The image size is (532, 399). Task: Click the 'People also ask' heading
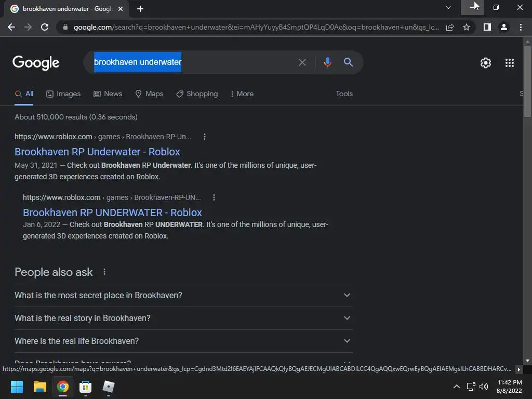coord(54,272)
